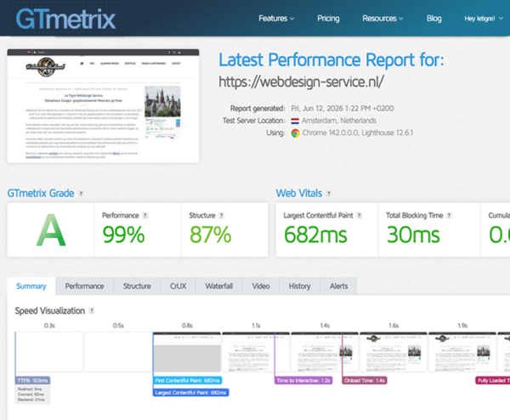Open the Hey letigre! account menu

[484, 19]
